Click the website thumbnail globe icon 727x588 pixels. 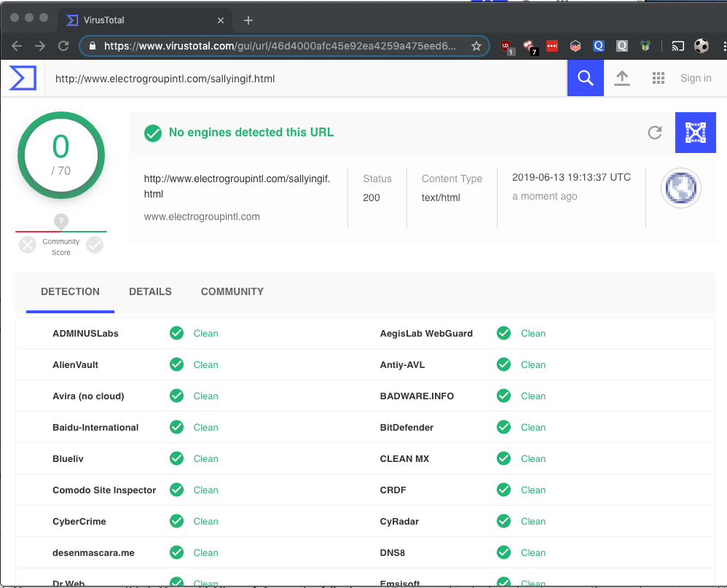(680, 187)
